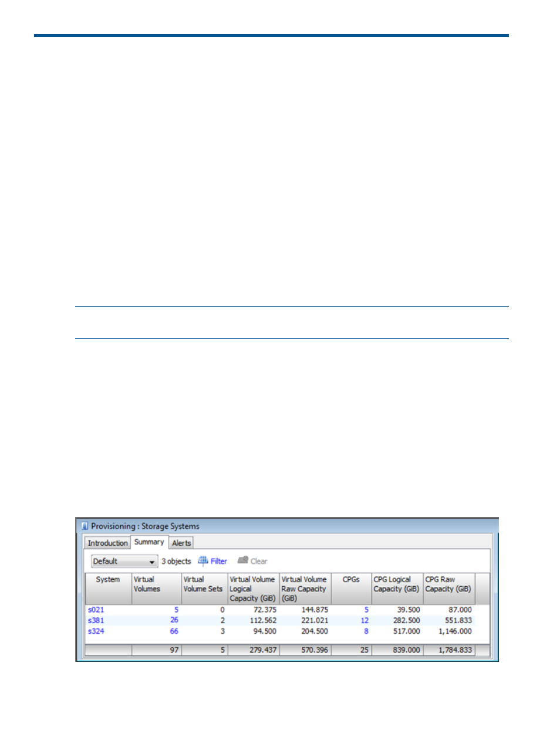Screen dimensions: 560x746
Task: Select the 112.562 capacity cell
Action: [x=253, y=620]
